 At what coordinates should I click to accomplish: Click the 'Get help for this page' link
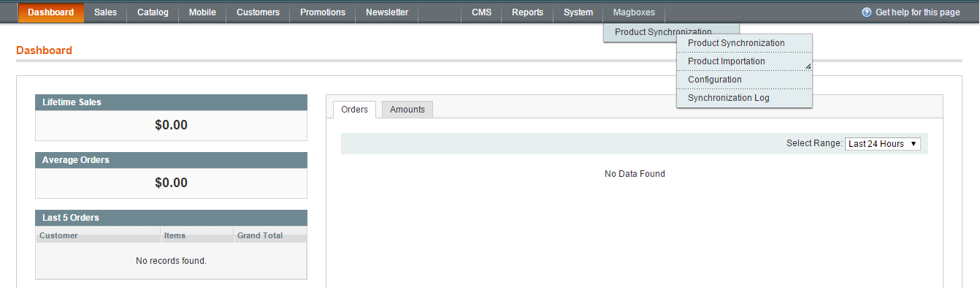coord(918,12)
